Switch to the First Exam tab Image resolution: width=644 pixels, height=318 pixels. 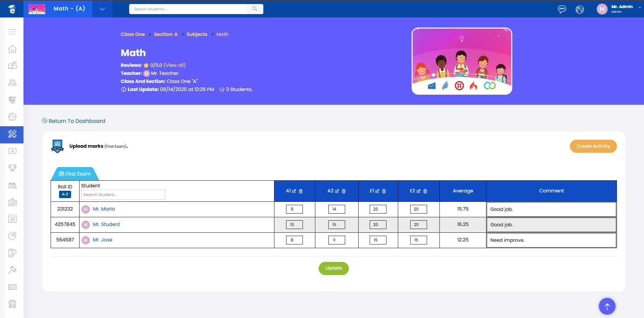point(75,174)
